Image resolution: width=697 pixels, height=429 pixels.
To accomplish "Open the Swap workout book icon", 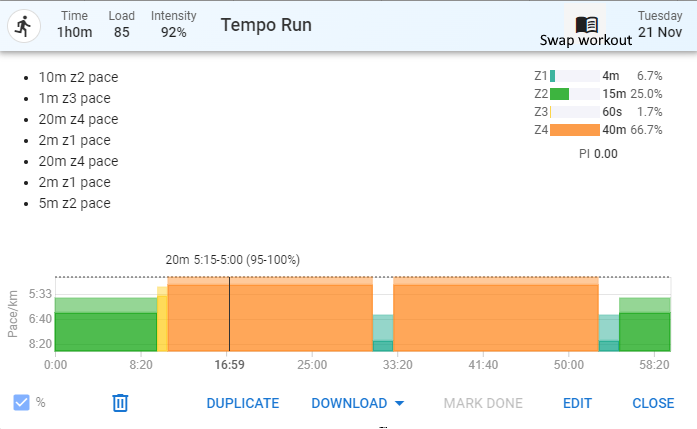I will tap(586, 24).
